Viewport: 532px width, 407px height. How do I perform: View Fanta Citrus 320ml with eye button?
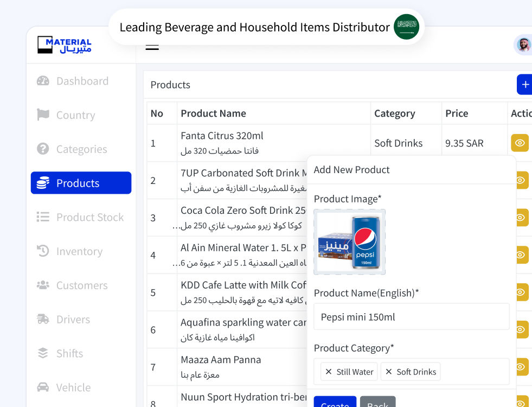click(x=520, y=143)
